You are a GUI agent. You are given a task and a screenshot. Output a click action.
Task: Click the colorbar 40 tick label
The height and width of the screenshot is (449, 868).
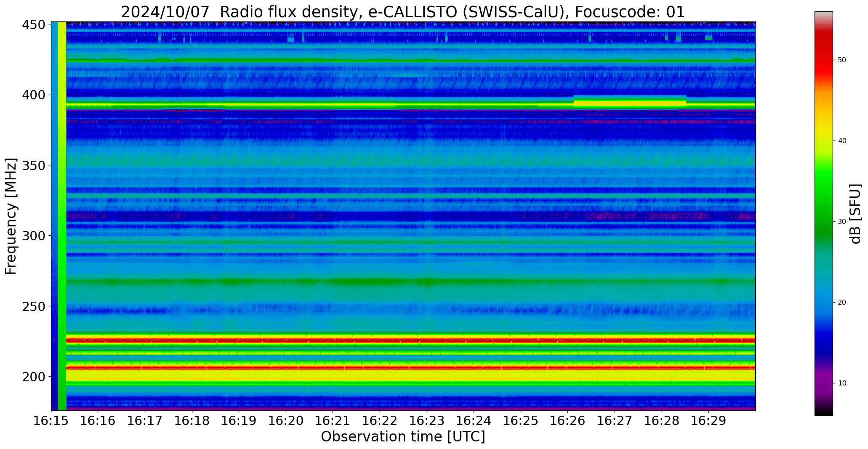pyautogui.click(x=842, y=141)
